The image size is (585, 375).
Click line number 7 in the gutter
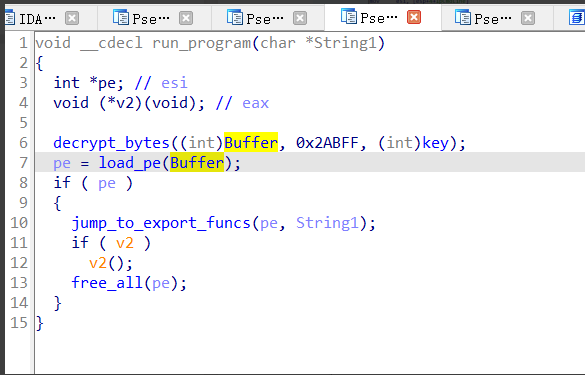coord(23,163)
